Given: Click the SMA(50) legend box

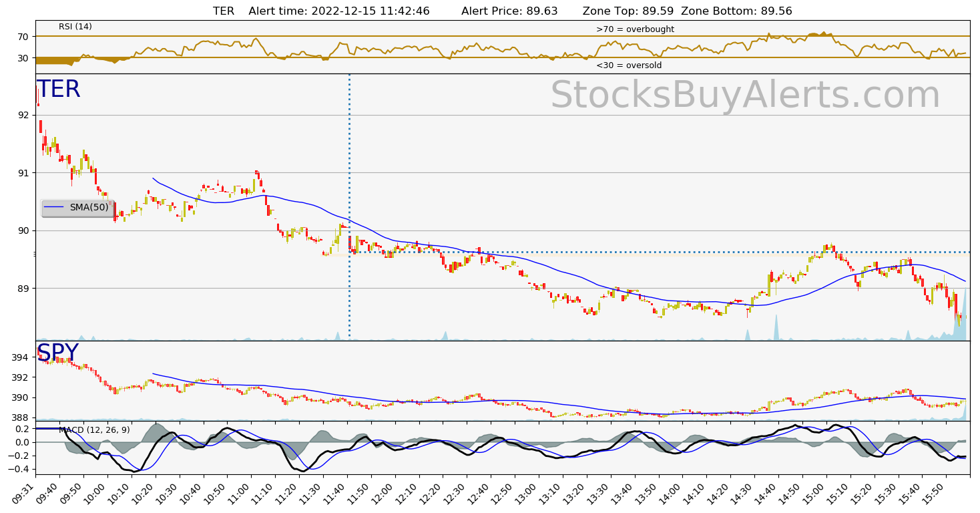Looking at the screenshot, I should point(77,208).
